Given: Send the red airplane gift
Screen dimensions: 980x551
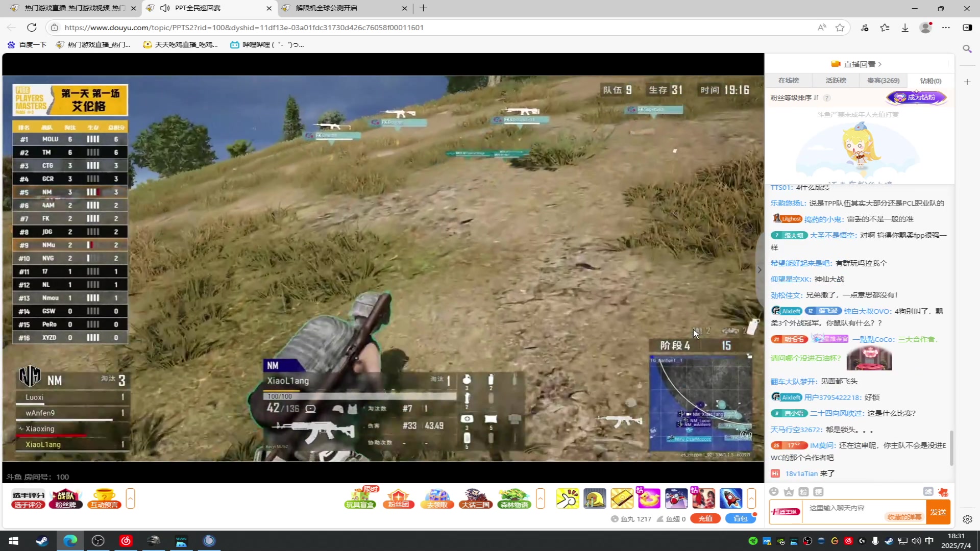Looking at the screenshot, I should tap(676, 498).
